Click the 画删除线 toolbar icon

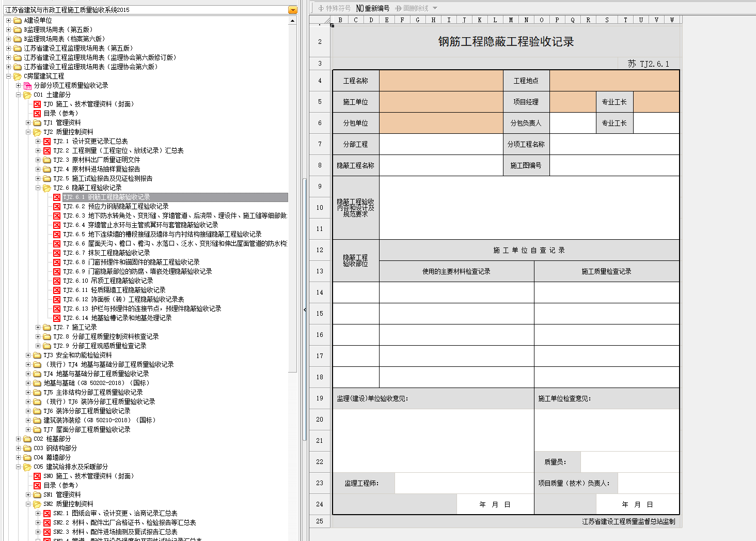coord(399,8)
